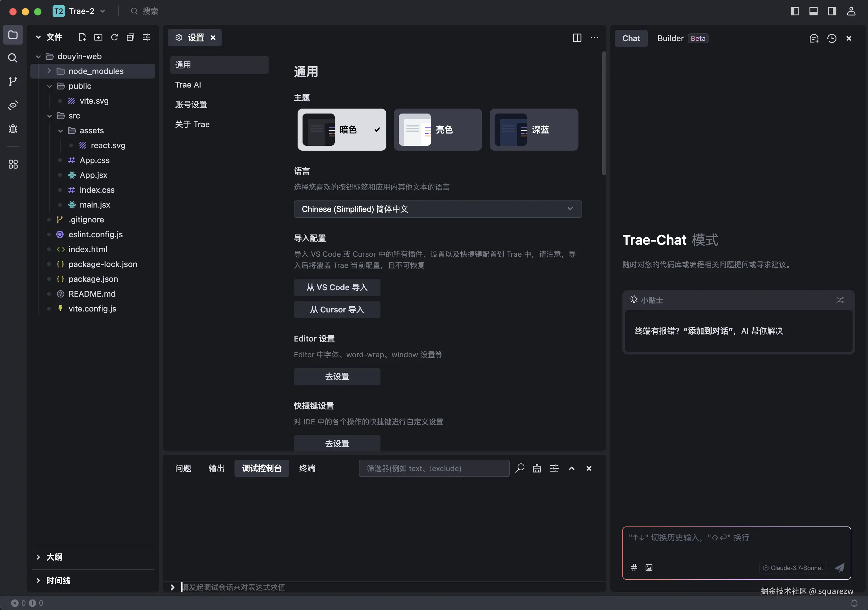868x610 pixels.
Task: Start a new chat session
Action: (x=814, y=38)
